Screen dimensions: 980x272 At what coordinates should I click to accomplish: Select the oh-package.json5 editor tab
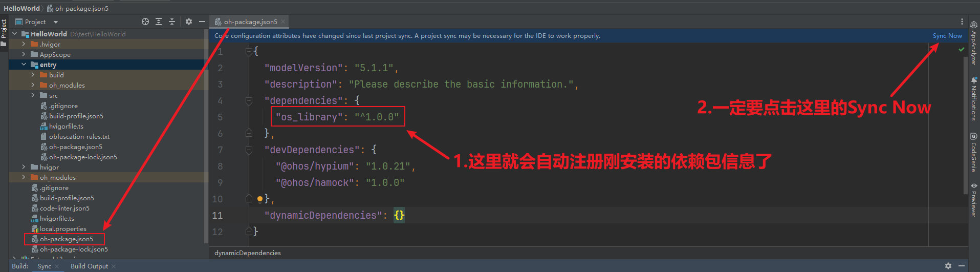point(250,22)
